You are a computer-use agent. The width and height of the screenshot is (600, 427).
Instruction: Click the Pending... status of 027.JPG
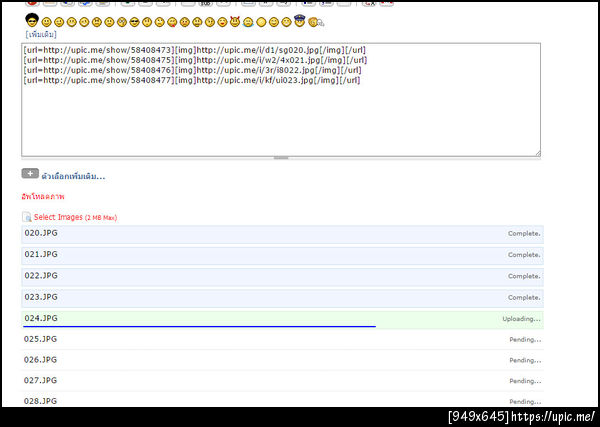525,381
